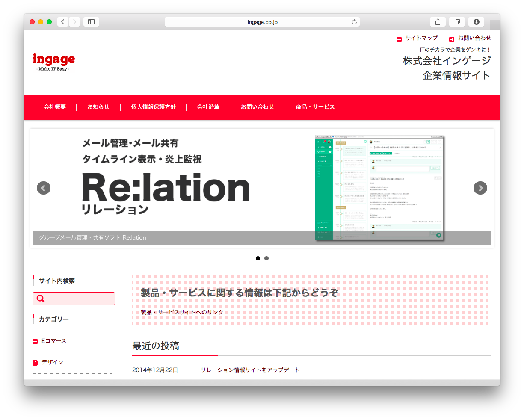This screenshot has width=524, height=420.
Task: Open 製品・サービスサイトへのリンク
Action: (182, 312)
